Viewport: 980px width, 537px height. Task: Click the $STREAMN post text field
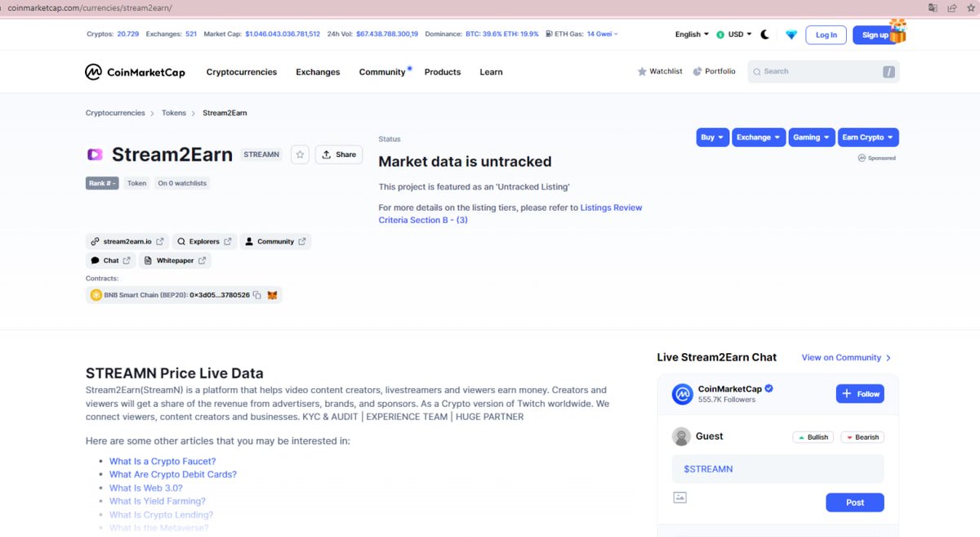pos(777,469)
